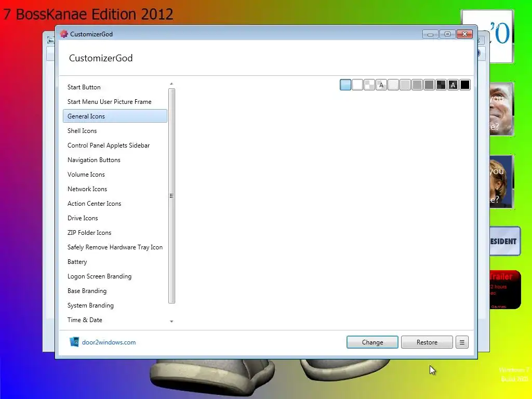532x399 pixels.
Task: Click the Restore button
Action: pyautogui.click(x=427, y=342)
